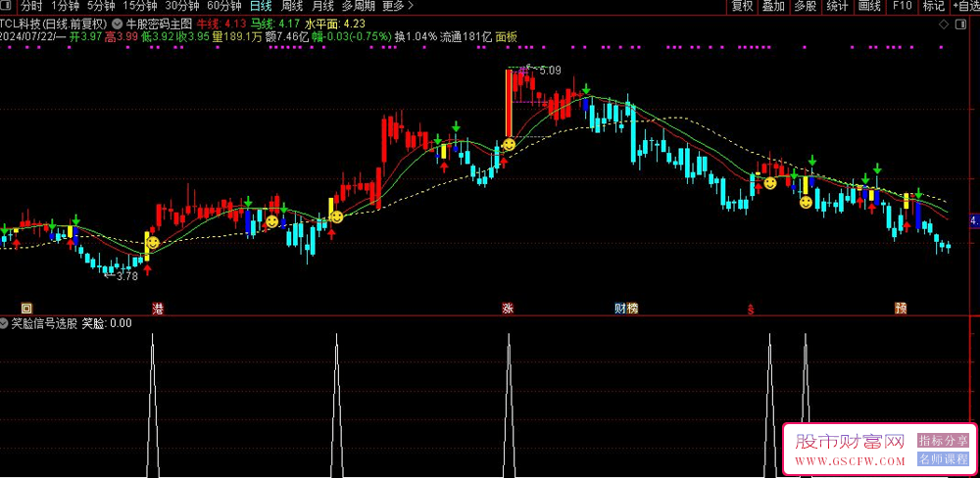Click the 5.09 high price label
This screenshot has width=980, height=478.
[x=549, y=71]
